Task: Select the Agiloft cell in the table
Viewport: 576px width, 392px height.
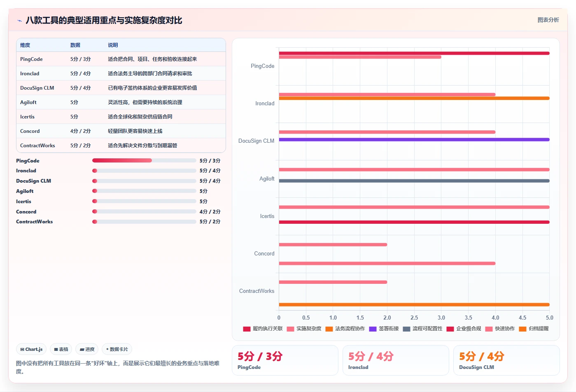Action: point(28,102)
